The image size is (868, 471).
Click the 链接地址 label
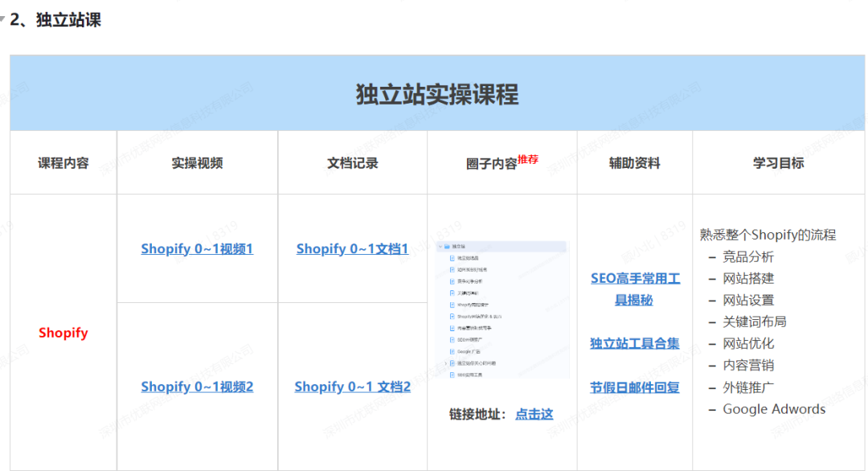click(x=477, y=414)
